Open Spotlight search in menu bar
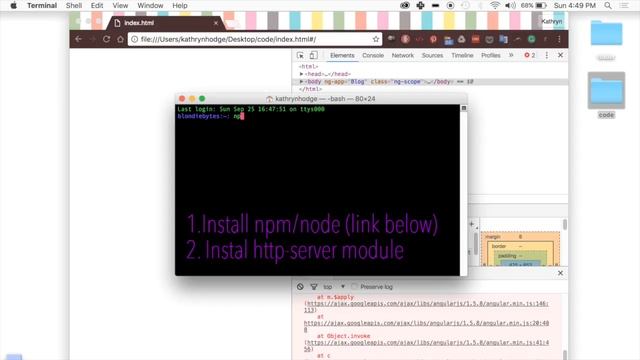The width and height of the screenshot is (640, 360). [x=608, y=6]
